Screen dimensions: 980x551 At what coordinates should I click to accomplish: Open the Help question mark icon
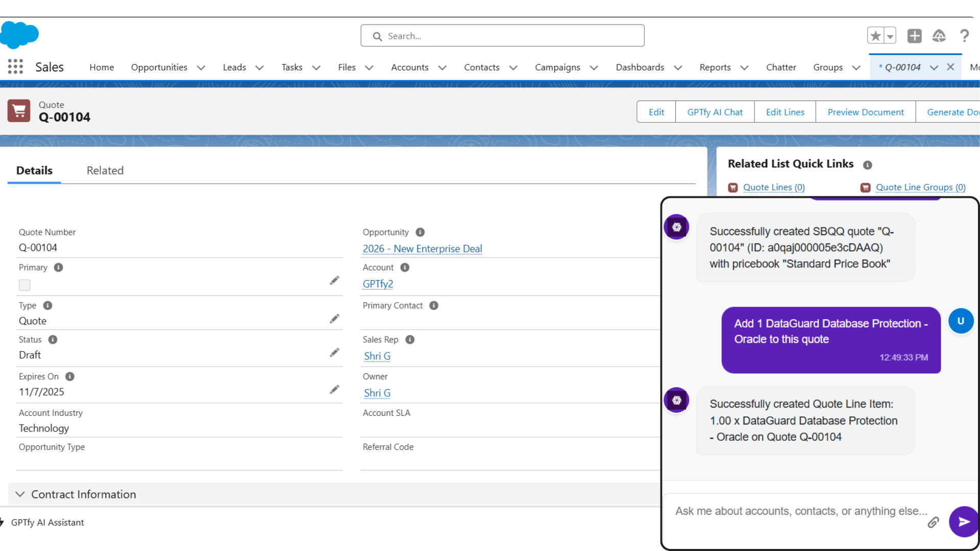point(964,36)
